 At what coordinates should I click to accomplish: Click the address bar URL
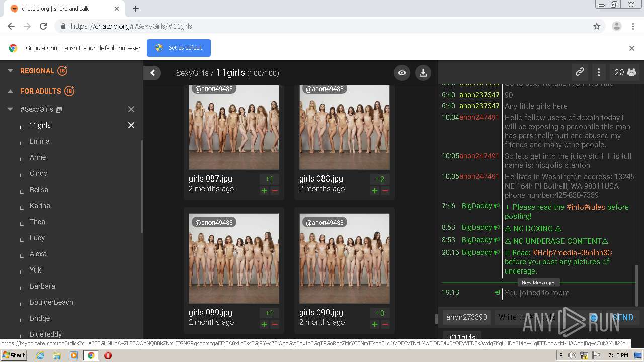131,26
